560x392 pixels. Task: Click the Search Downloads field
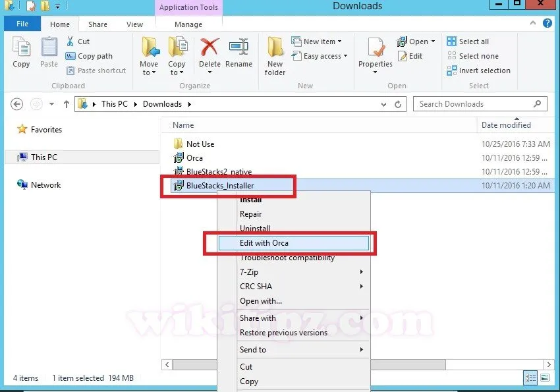(x=480, y=104)
